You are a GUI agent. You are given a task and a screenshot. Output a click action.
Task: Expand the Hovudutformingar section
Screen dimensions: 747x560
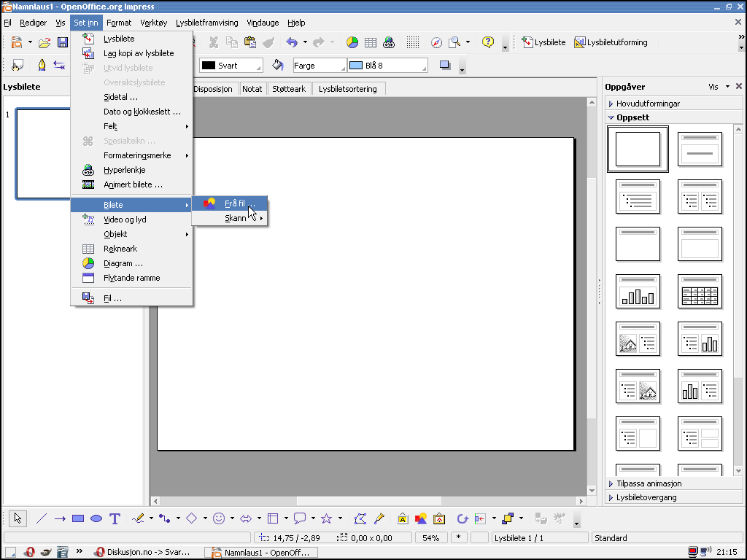648,104
